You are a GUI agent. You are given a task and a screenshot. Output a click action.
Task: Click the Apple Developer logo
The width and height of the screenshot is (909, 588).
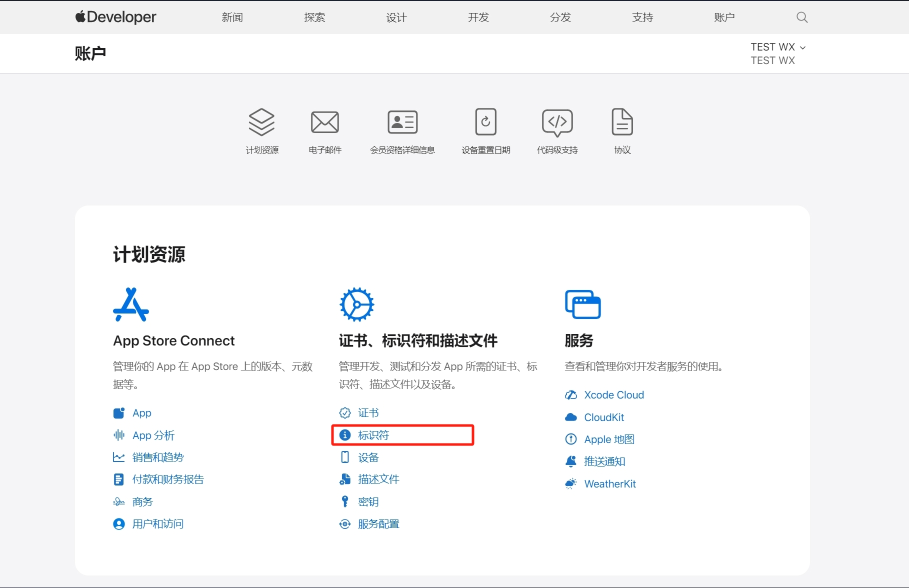pos(115,17)
